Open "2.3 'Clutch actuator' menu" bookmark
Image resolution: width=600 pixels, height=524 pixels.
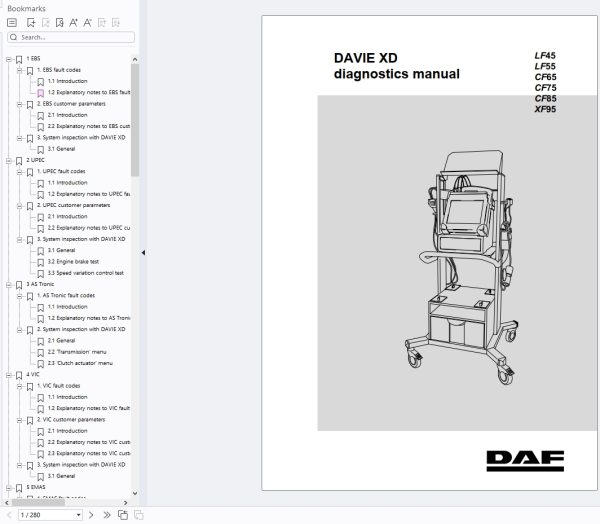(x=80, y=363)
